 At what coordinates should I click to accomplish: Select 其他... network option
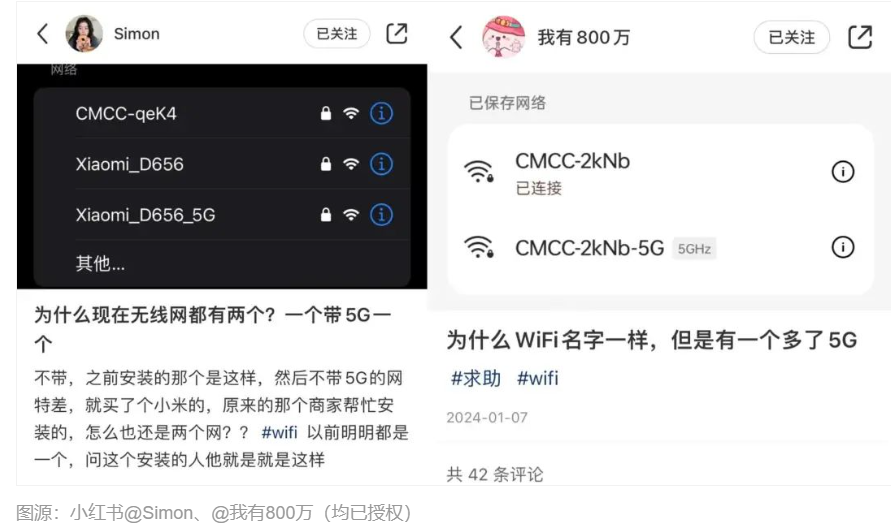[x=222, y=264]
